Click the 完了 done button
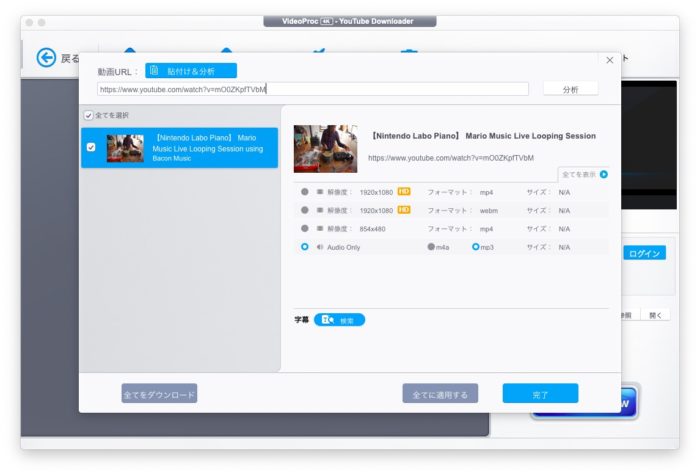700x475 pixels. (540, 394)
